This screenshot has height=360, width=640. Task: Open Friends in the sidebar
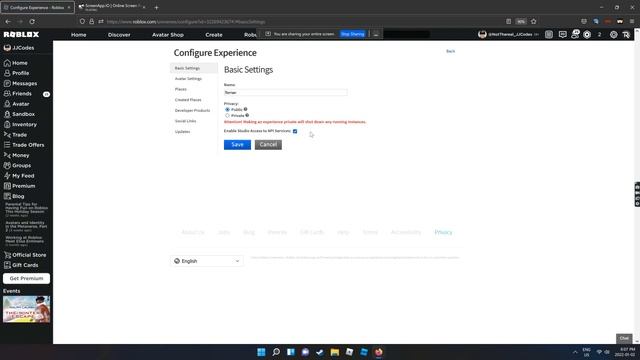(18, 93)
